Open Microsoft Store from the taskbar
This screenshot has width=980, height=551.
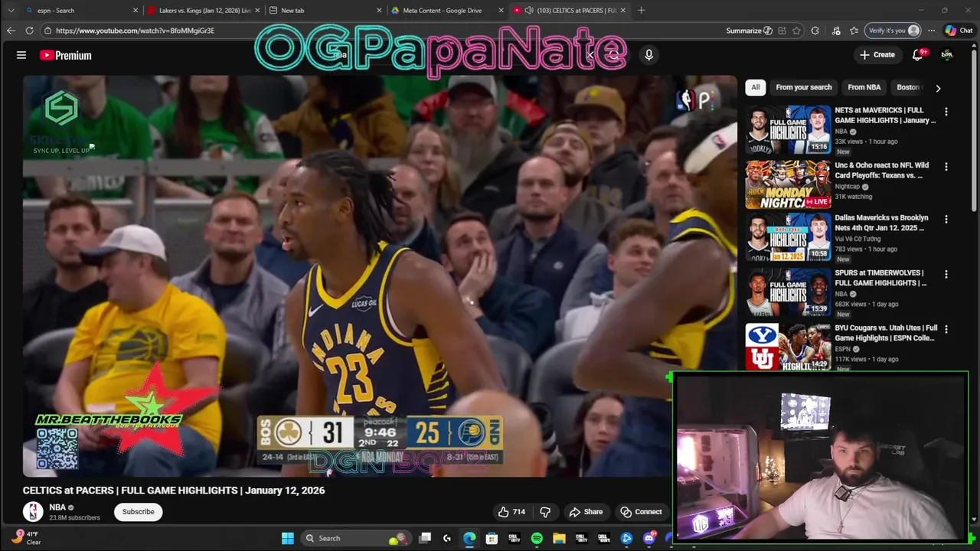492,539
